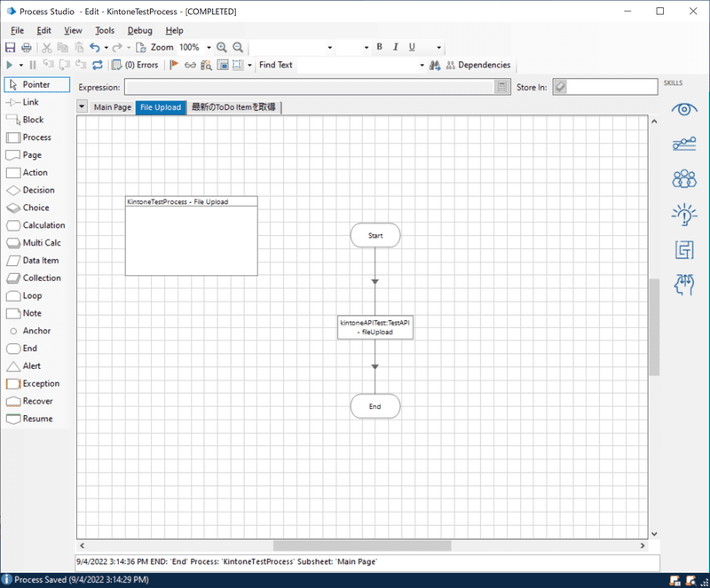Screen dimensions: 710x588
Task: Click the head profile skill icon
Action: pyautogui.click(x=684, y=285)
